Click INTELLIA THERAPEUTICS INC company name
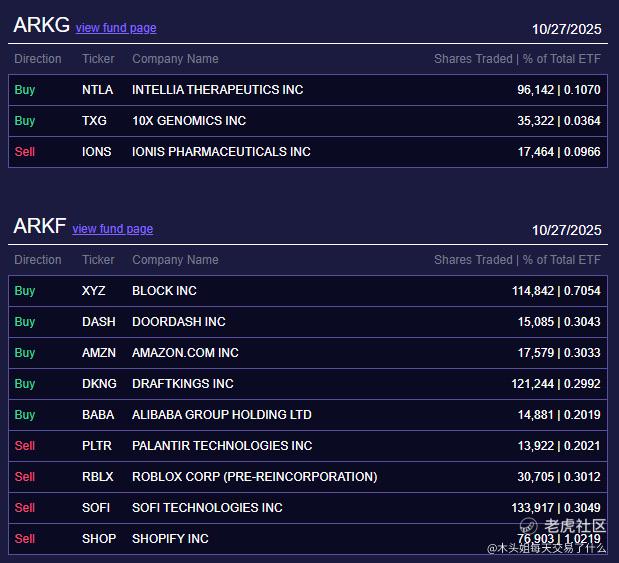619x563 pixels. (218, 90)
